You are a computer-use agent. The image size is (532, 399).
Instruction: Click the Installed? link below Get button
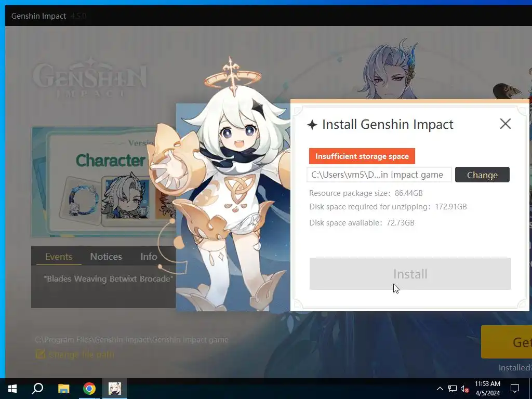pos(515,367)
